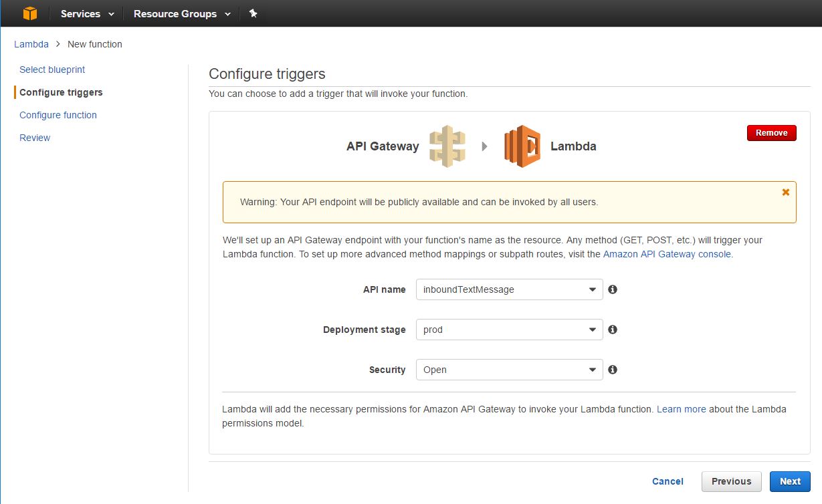
Task: Open the API name dropdown
Action: point(509,289)
